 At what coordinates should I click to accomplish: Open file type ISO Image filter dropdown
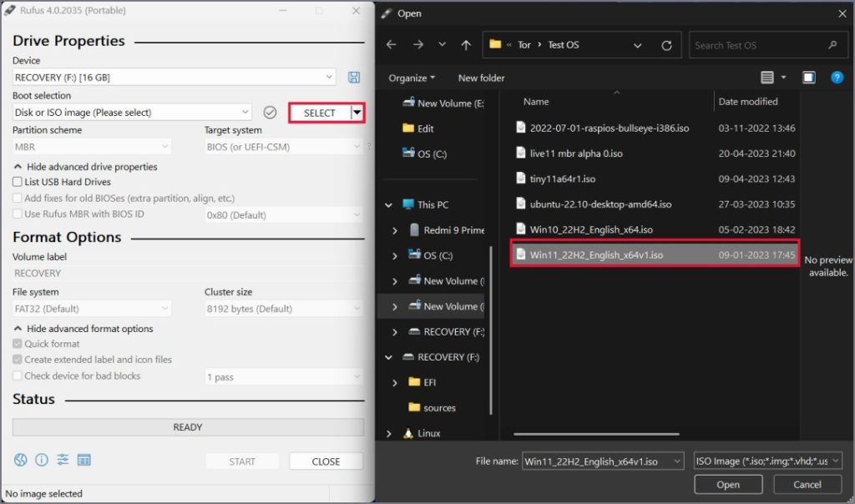pyautogui.click(x=768, y=461)
